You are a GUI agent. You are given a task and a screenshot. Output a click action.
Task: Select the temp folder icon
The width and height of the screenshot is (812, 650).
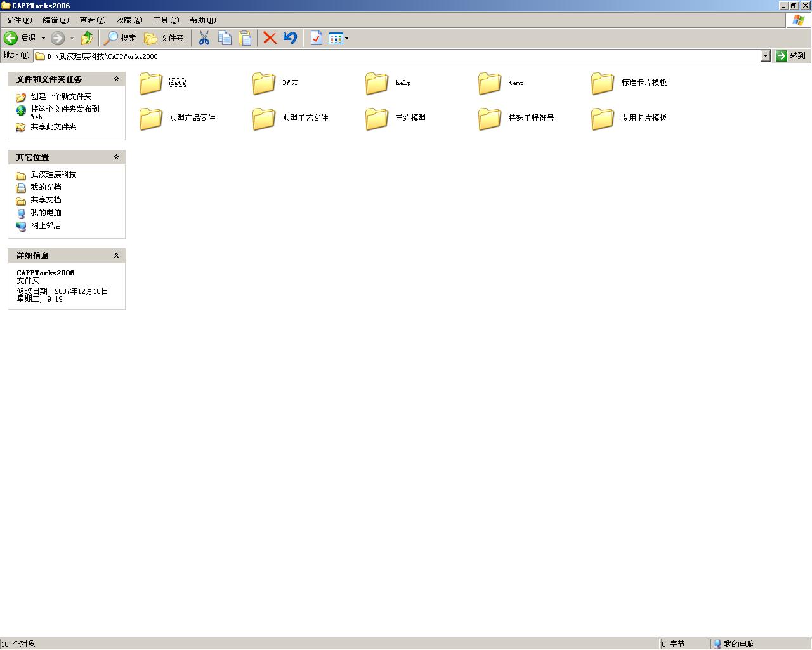coord(490,83)
